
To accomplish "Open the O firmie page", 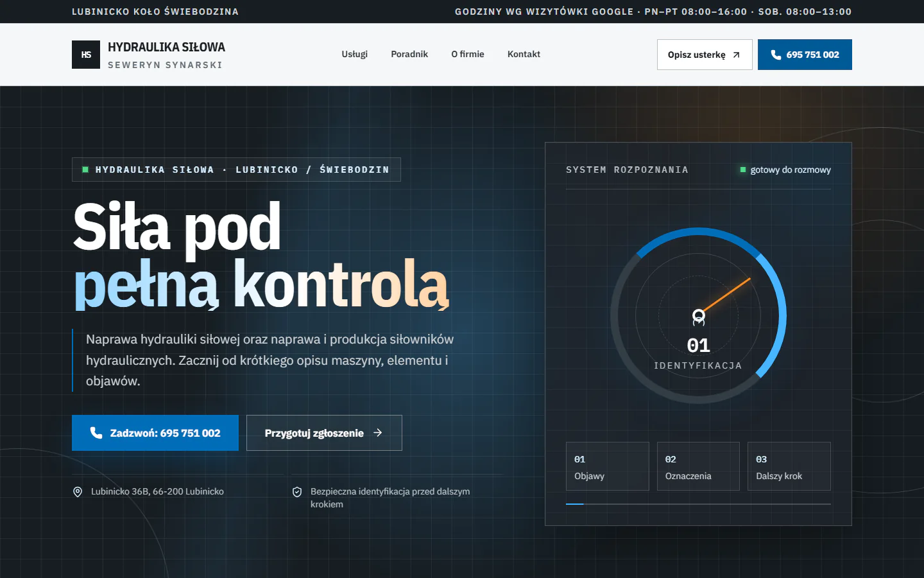I will click(x=468, y=54).
